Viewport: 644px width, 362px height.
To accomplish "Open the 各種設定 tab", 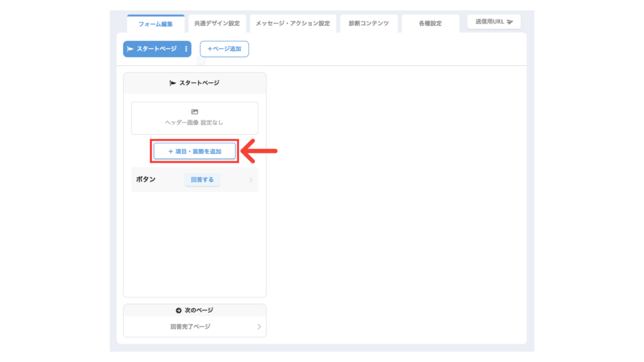I will point(430,24).
